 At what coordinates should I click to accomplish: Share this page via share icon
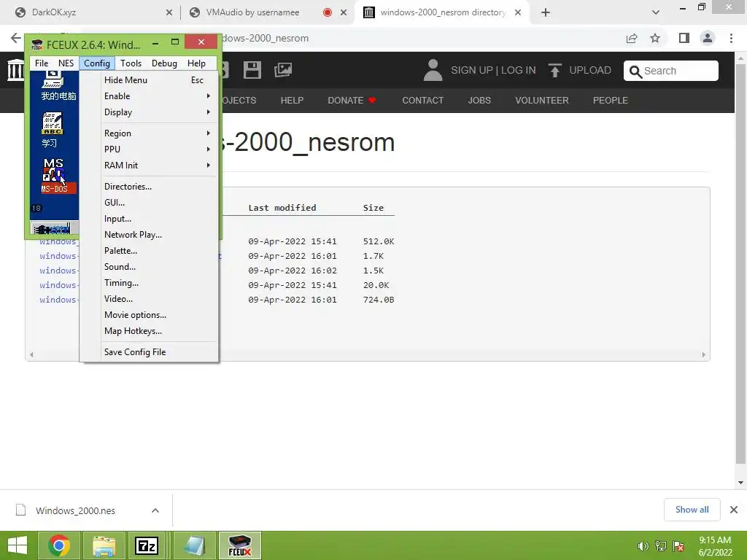pyautogui.click(x=632, y=38)
